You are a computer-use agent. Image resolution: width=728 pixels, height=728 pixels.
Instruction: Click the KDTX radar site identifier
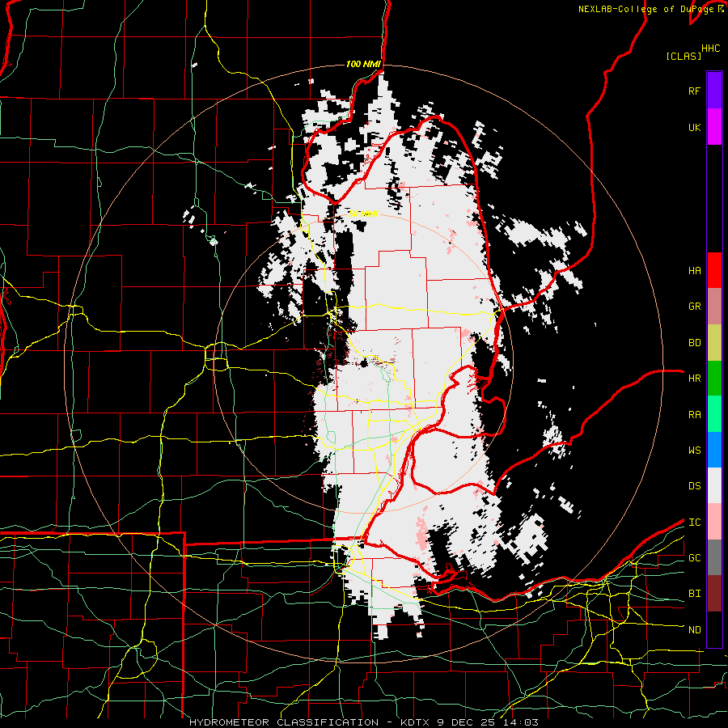pos(417,722)
